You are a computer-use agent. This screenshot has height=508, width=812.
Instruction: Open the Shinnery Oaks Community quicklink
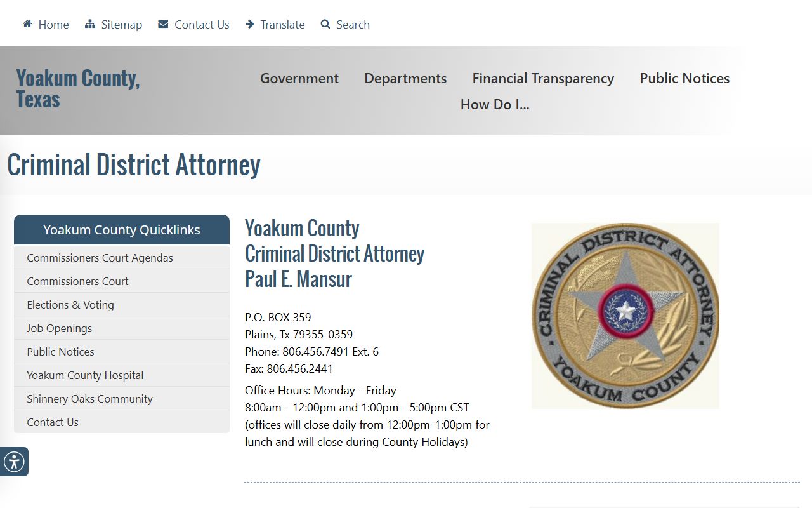click(x=122, y=399)
